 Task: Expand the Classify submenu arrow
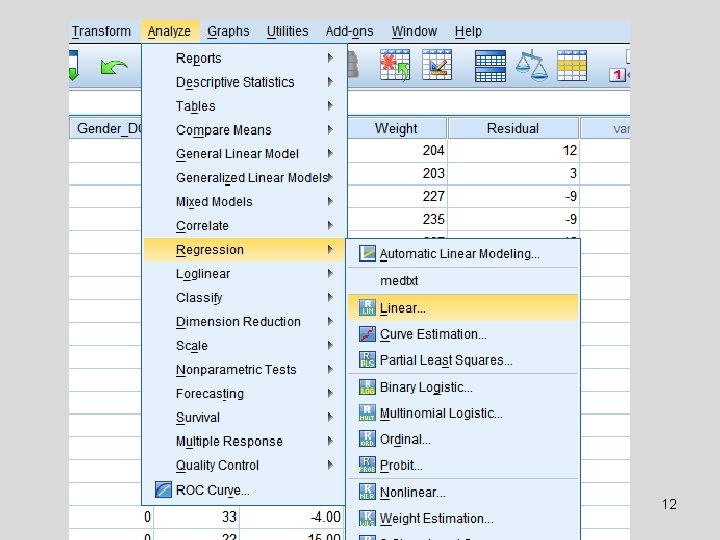pos(330,297)
